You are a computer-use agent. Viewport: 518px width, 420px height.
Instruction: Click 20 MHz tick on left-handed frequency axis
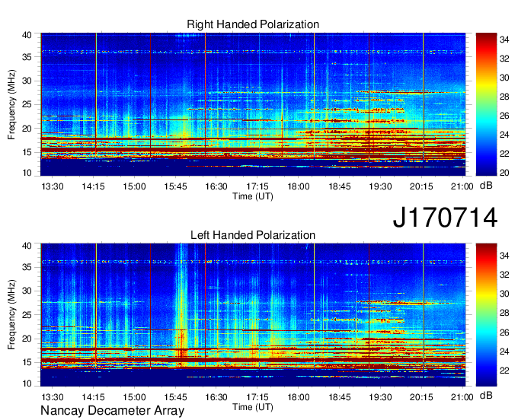(27, 339)
